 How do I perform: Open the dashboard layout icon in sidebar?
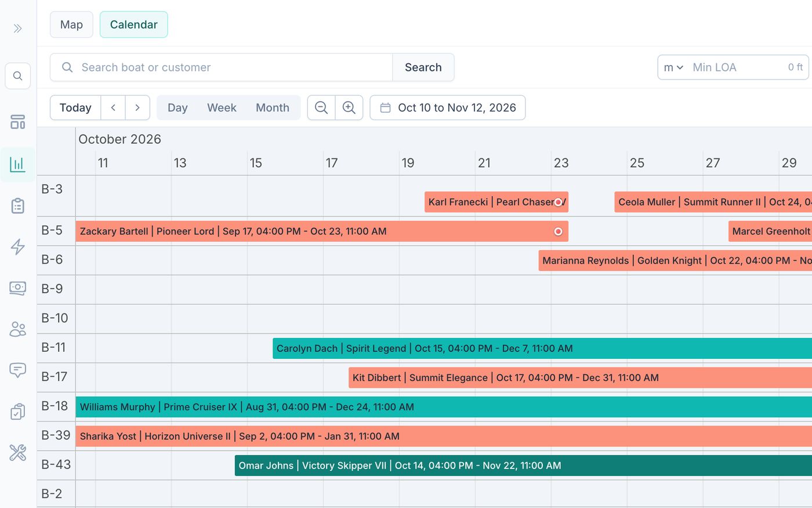pos(18,122)
